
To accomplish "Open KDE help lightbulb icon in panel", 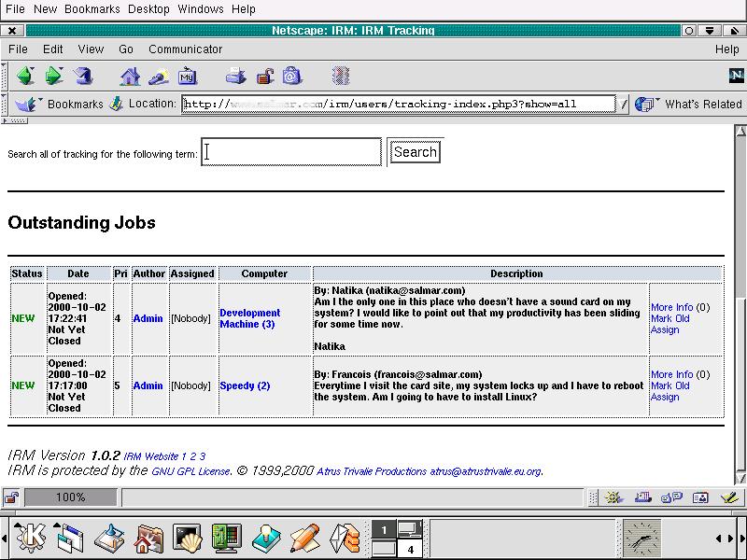I will pyautogui.click(x=266, y=538).
